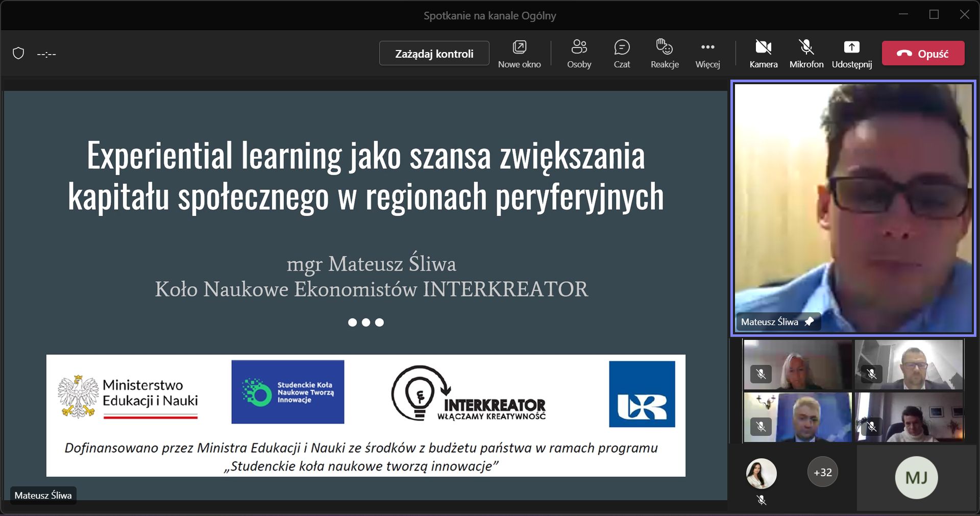This screenshot has height=516, width=980.
Task: Click the shield security icon
Action: point(18,54)
